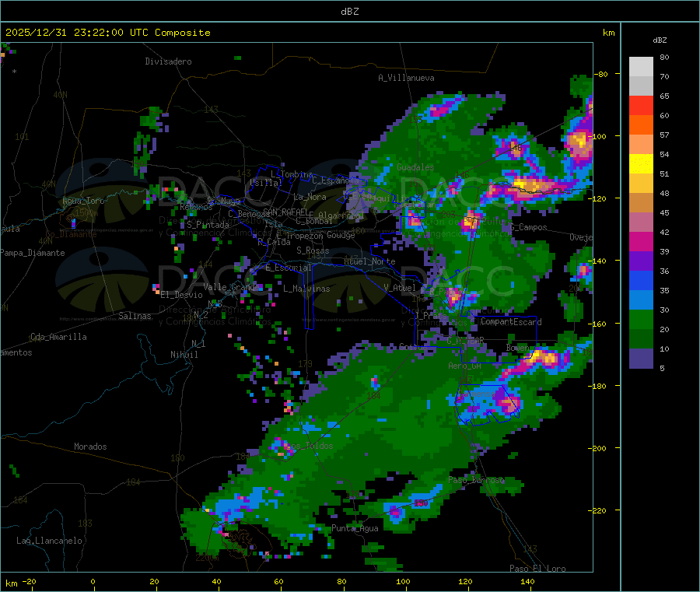Click the red 60 dBZ legend swatch
Image resolution: width=700 pixels, height=592 pixels.
coord(641,105)
